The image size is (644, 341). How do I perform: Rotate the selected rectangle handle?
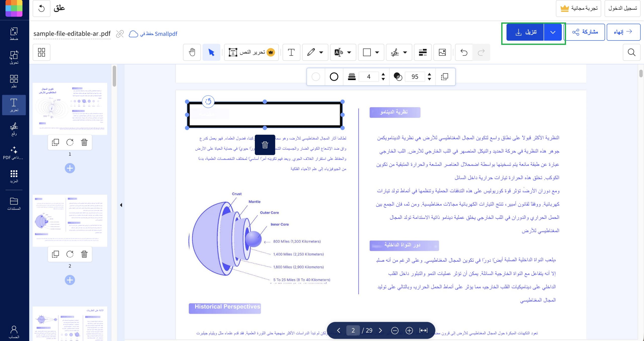click(208, 102)
